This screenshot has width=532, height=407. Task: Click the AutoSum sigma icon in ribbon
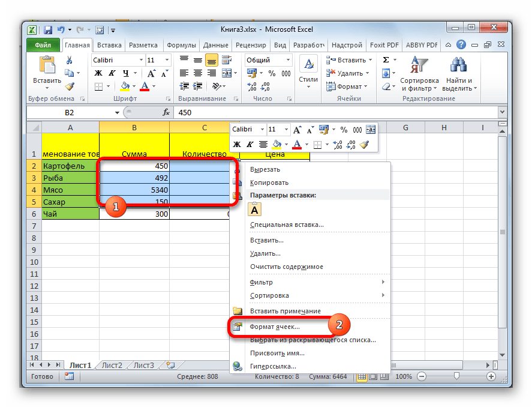[x=386, y=60]
